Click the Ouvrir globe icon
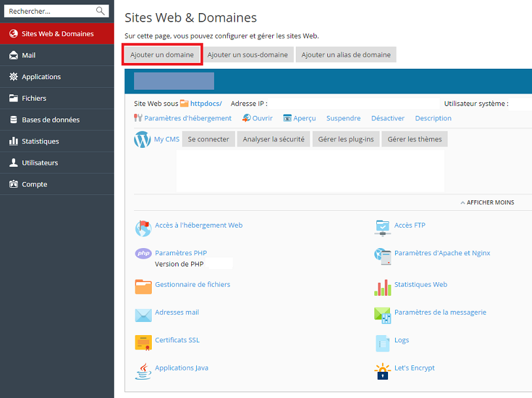Viewport: 532px width, 398px height. click(x=246, y=118)
